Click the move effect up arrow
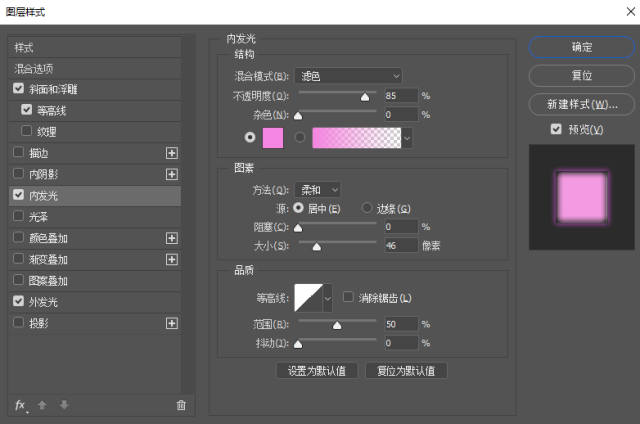Viewport: 640px width, 424px height. pyautogui.click(x=42, y=405)
